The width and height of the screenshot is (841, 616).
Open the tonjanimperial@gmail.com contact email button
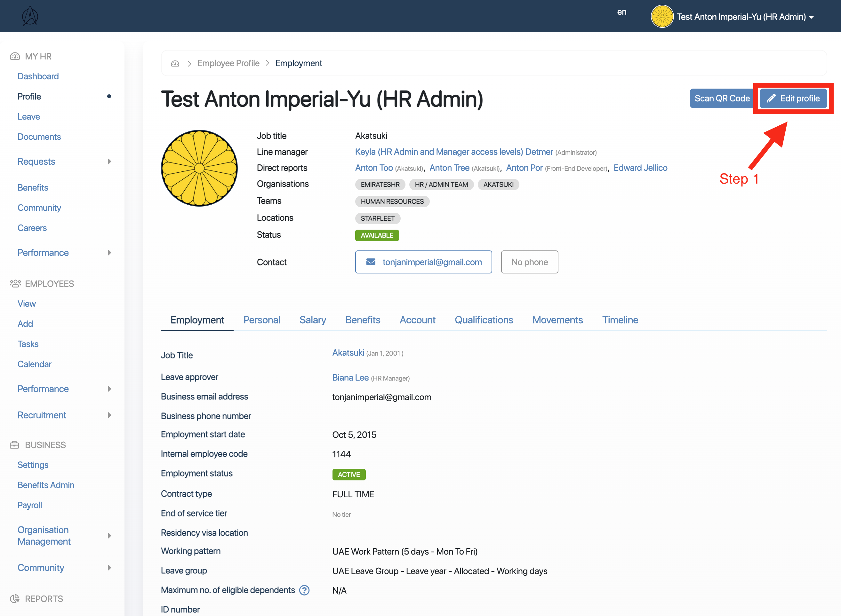click(x=423, y=262)
